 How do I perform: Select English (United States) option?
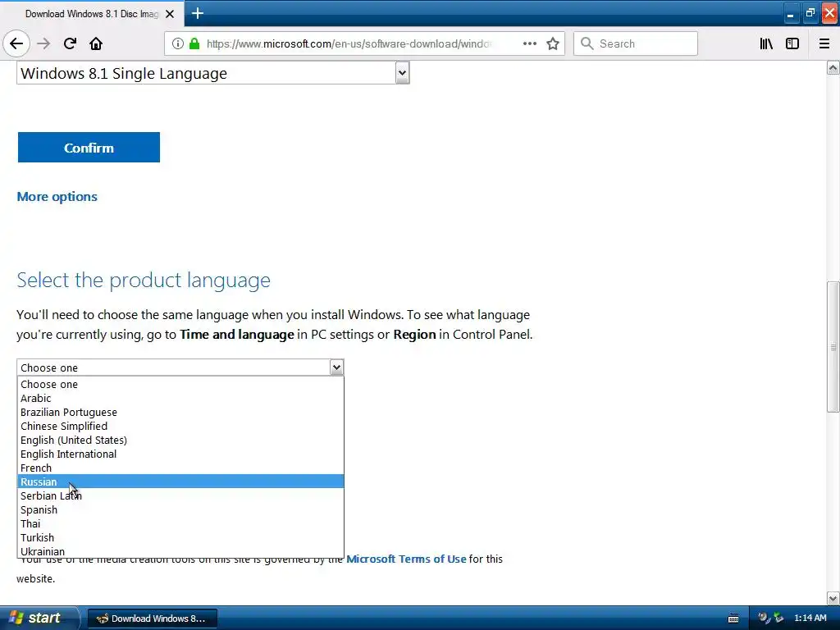[x=180, y=440]
